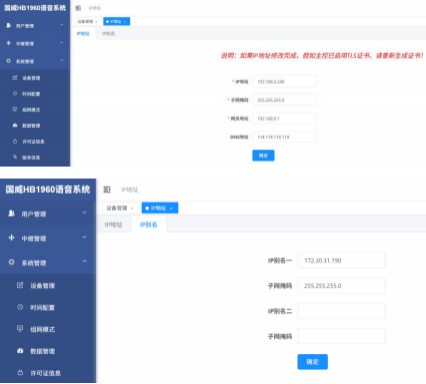
Task: Click 国威HB1960语音系统 title in upper screenshot
Action: tap(35, 8)
